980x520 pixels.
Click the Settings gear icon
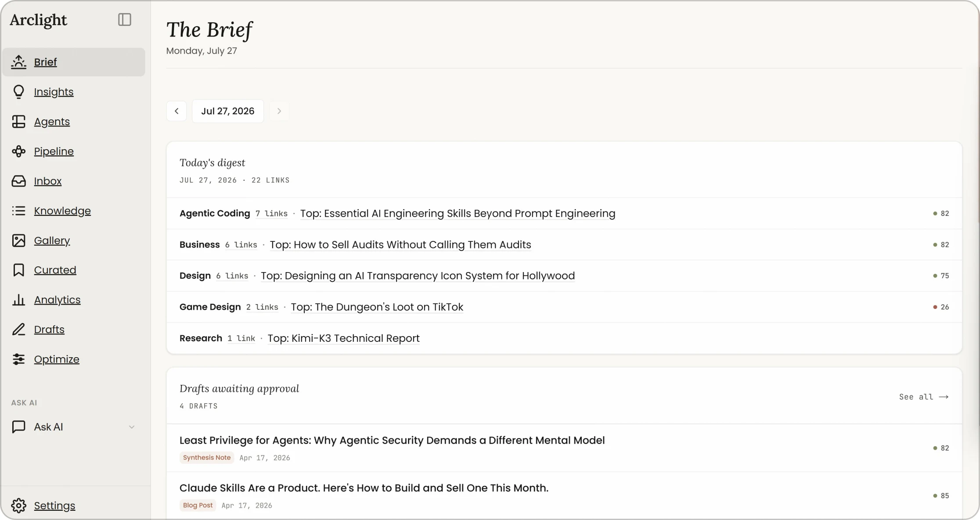click(18, 506)
